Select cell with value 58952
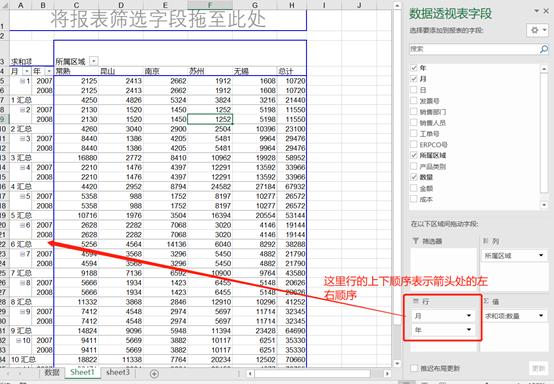Image resolution: width=554 pixels, height=384 pixels. (291, 158)
